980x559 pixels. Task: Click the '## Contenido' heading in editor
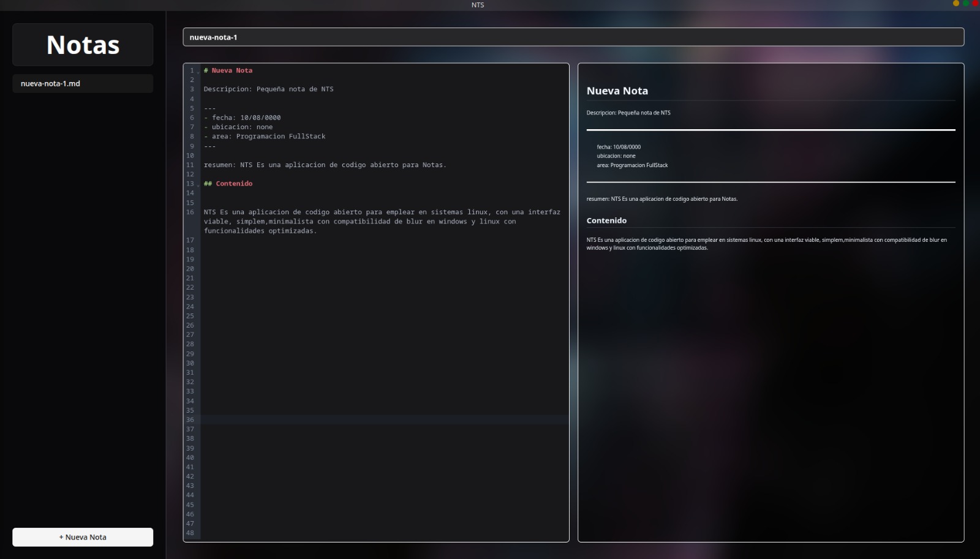[x=228, y=184]
